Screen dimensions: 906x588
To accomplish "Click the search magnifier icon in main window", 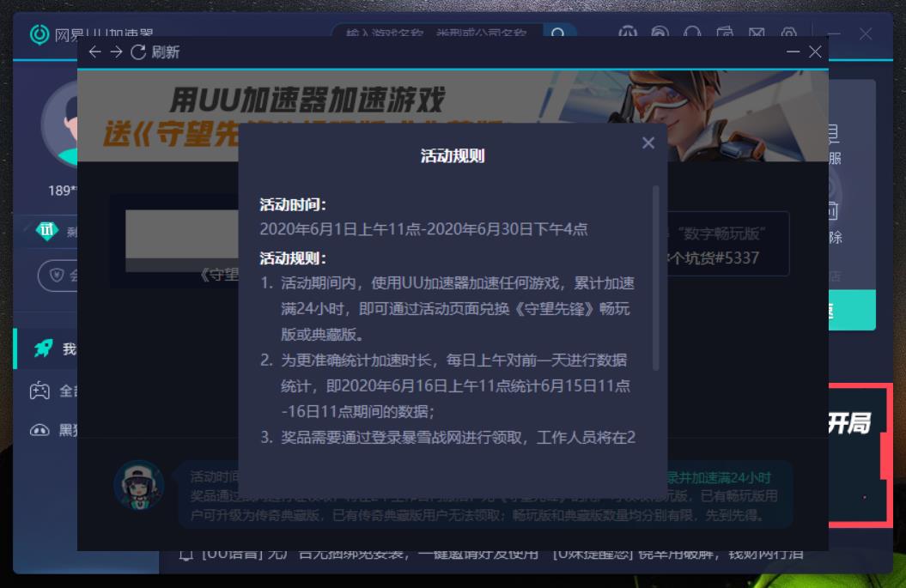I will [558, 33].
